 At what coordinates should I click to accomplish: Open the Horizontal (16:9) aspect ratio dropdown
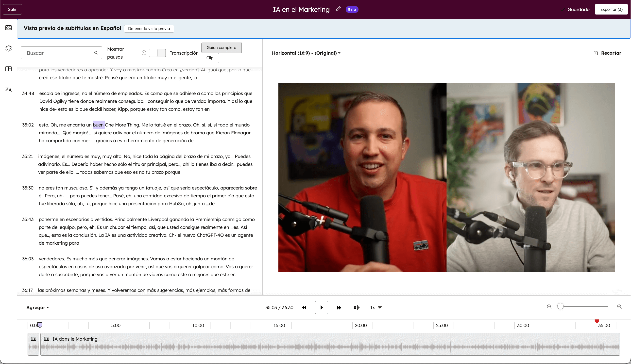[306, 53]
